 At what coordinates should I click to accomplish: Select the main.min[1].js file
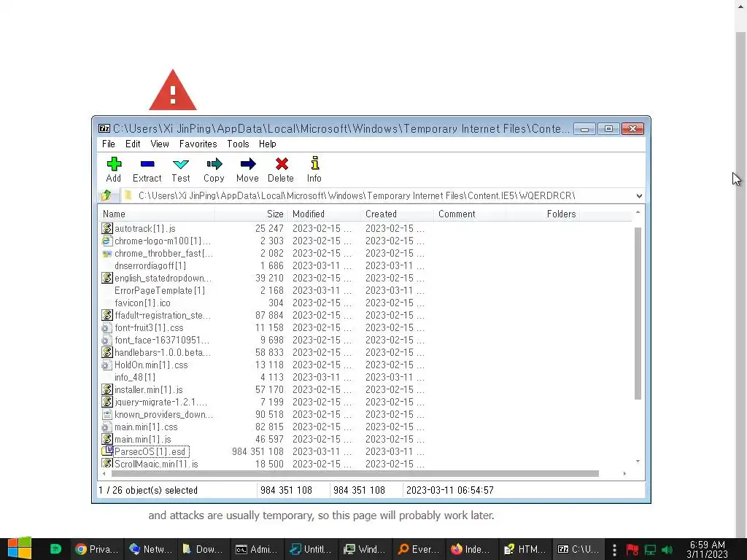(x=143, y=439)
